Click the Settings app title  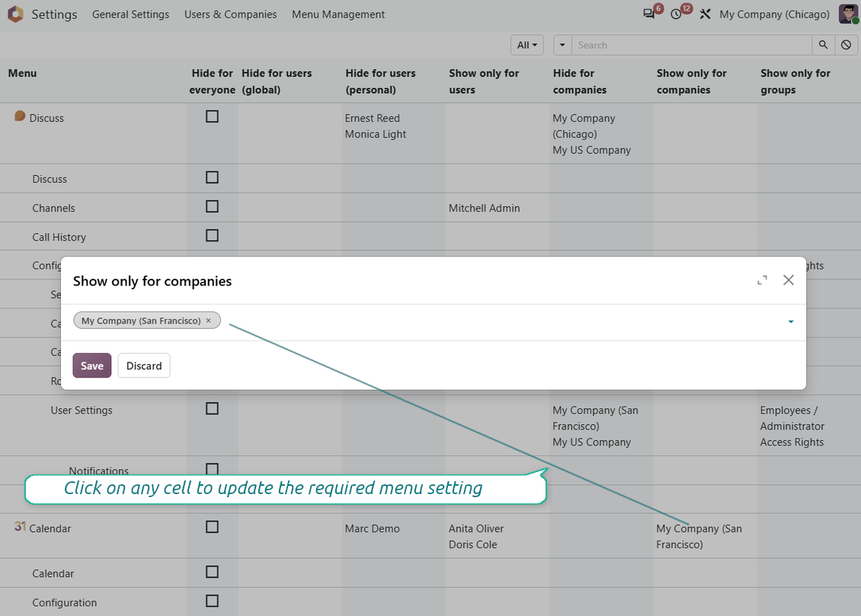pyautogui.click(x=54, y=14)
